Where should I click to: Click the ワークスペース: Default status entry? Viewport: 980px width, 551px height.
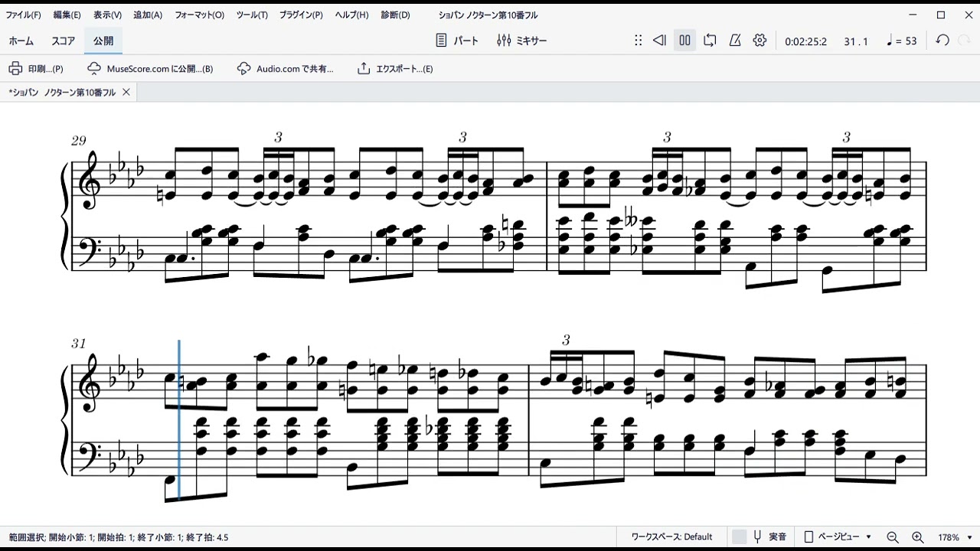point(671,537)
